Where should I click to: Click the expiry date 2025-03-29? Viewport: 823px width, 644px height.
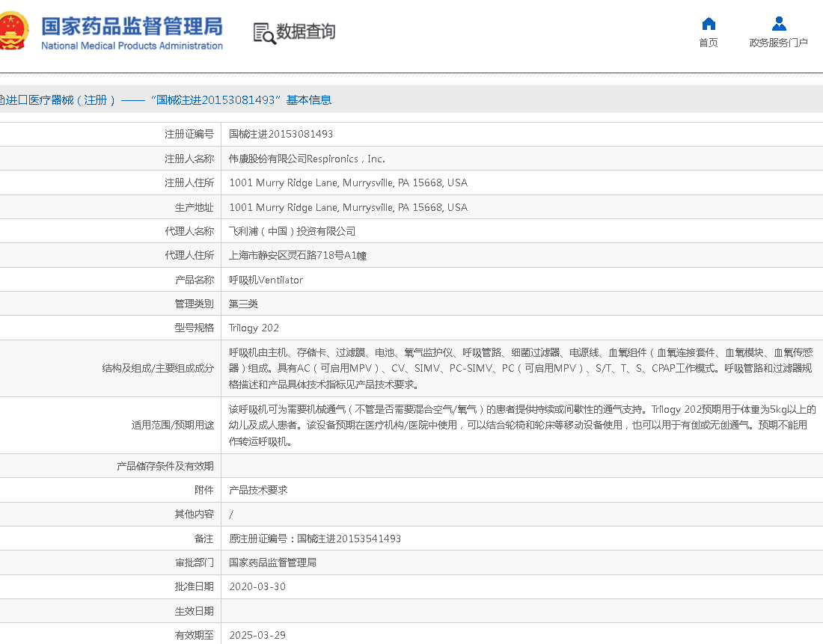tap(257, 635)
